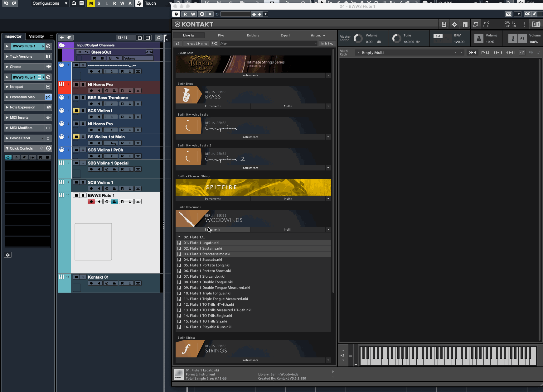Viewport: 543px width, 392px height.
Task: Toggle Kontakt minimized view icon
Action: (x=476, y=24)
